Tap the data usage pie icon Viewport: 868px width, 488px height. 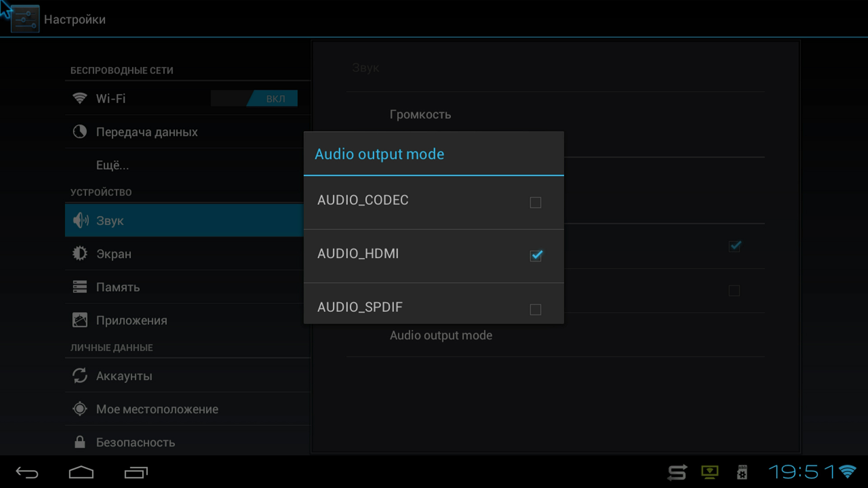point(80,131)
